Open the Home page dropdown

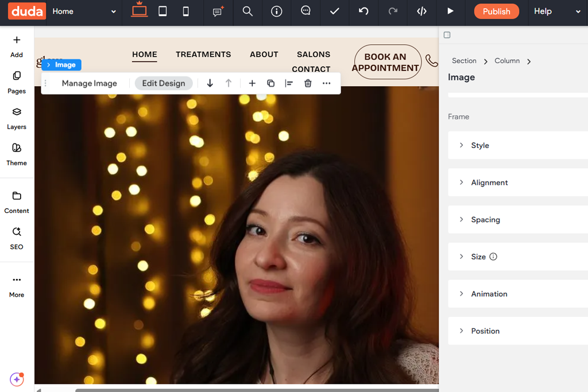pyautogui.click(x=84, y=11)
